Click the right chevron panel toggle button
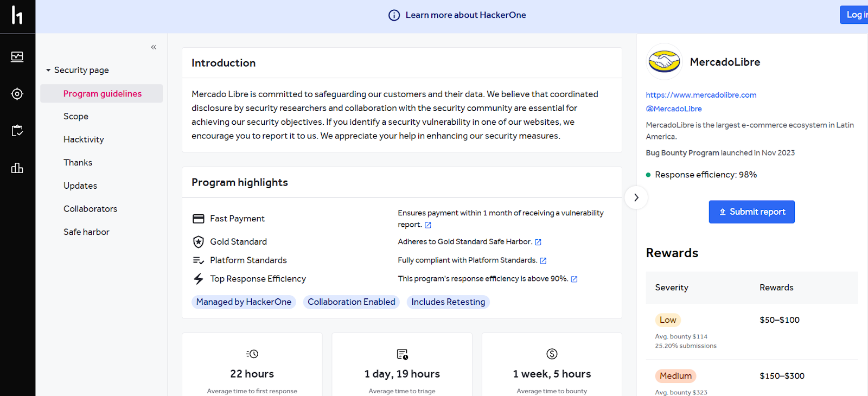Image resolution: width=868 pixels, height=396 pixels. (636, 197)
